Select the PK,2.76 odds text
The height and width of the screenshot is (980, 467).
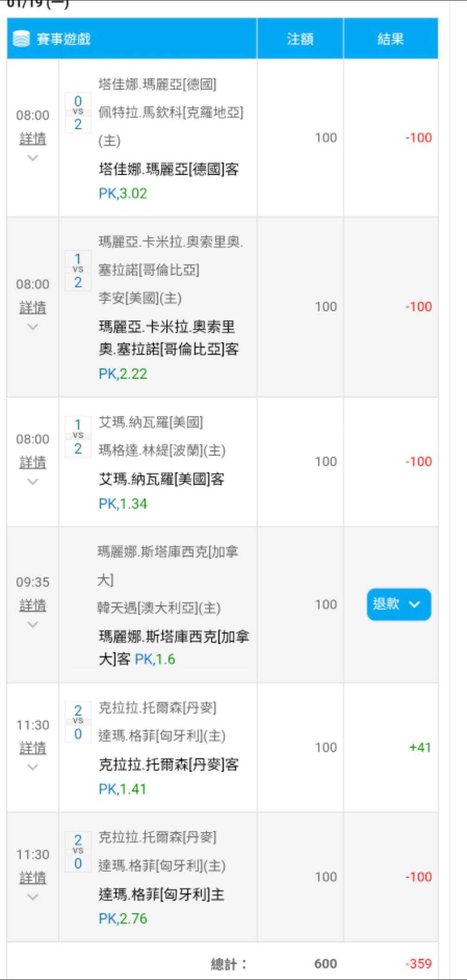[x=123, y=918]
